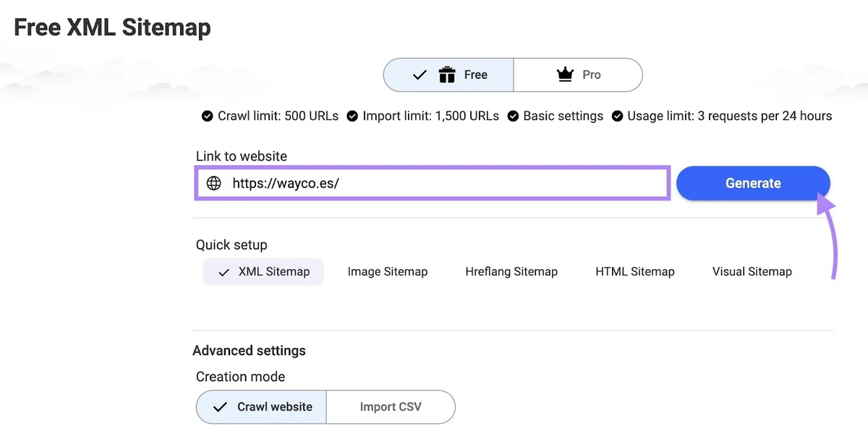Screen dimensions: 868x440
Task: Choose the Visual Sitemap option
Action: pos(752,271)
